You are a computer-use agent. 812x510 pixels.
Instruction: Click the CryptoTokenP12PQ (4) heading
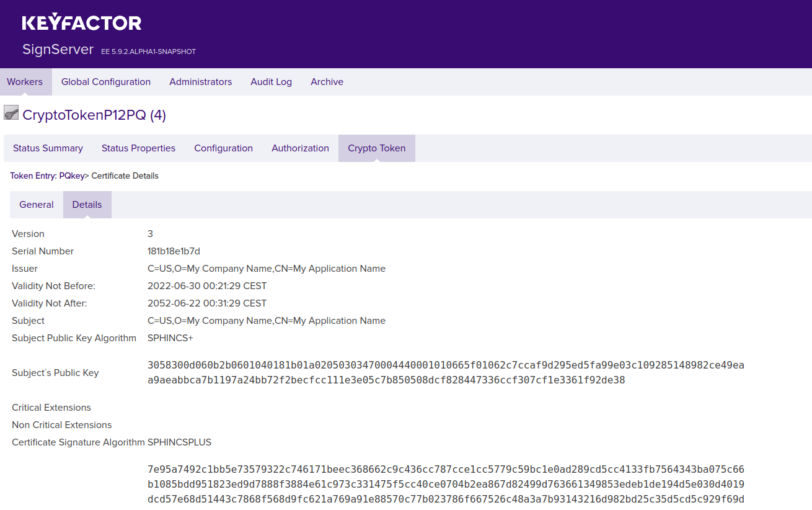(x=94, y=115)
